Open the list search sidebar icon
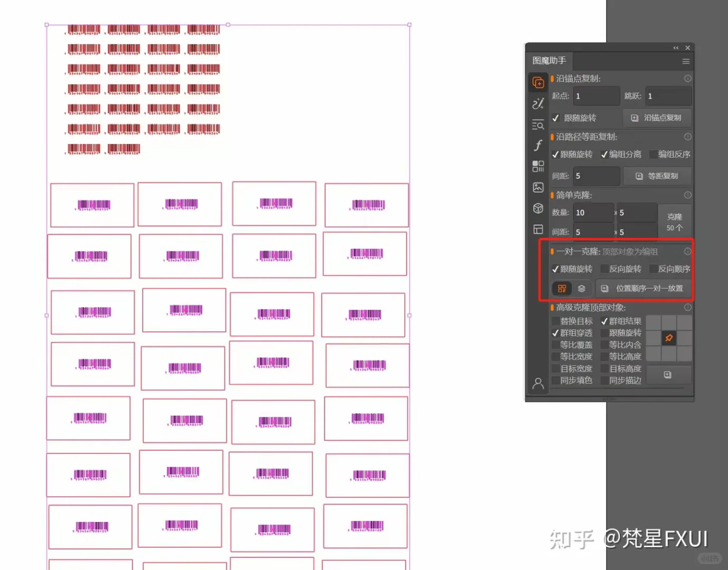 (538, 125)
